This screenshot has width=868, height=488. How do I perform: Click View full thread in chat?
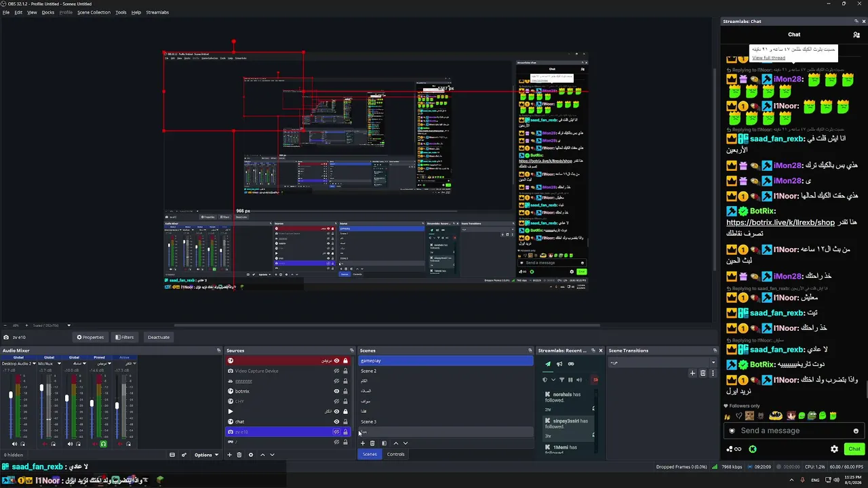pyautogui.click(x=768, y=58)
